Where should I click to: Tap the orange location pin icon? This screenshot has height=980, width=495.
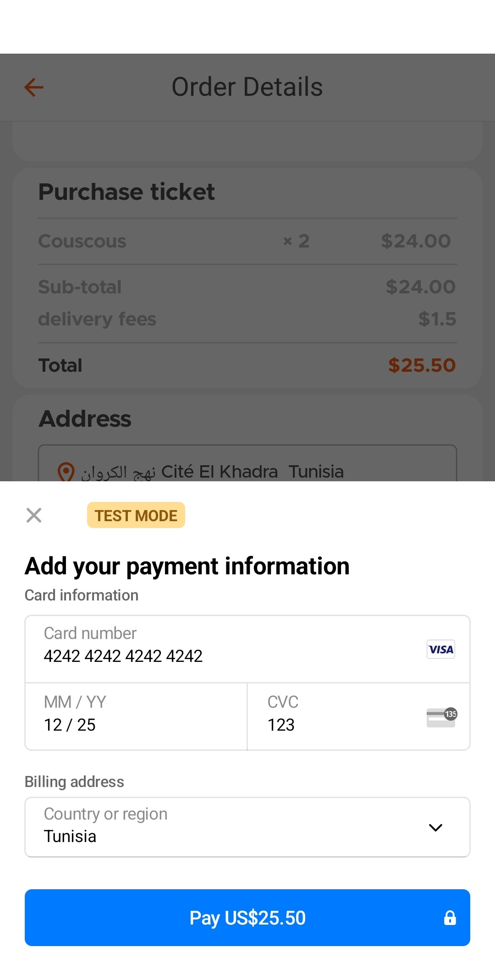[x=66, y=472]
